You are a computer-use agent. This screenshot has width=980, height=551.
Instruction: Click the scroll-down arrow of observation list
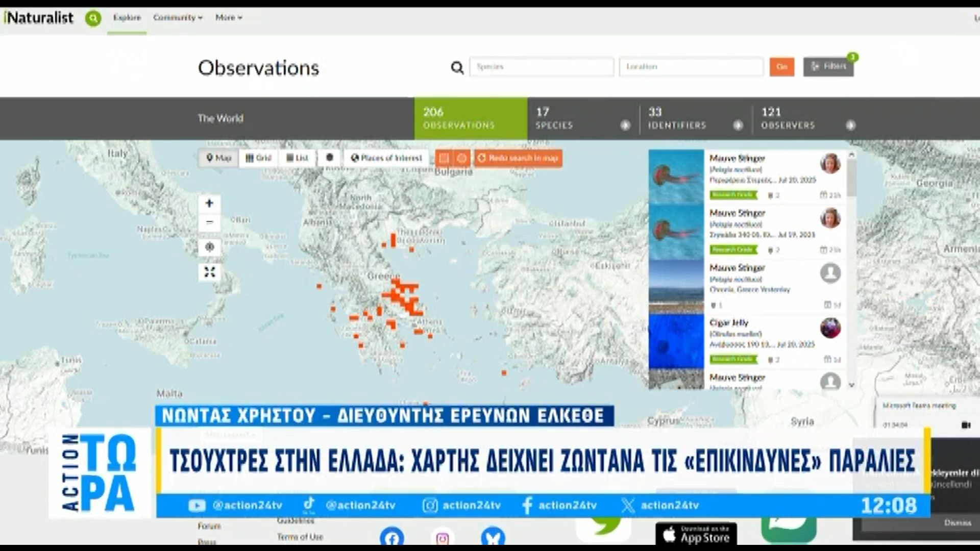point(851,385)
